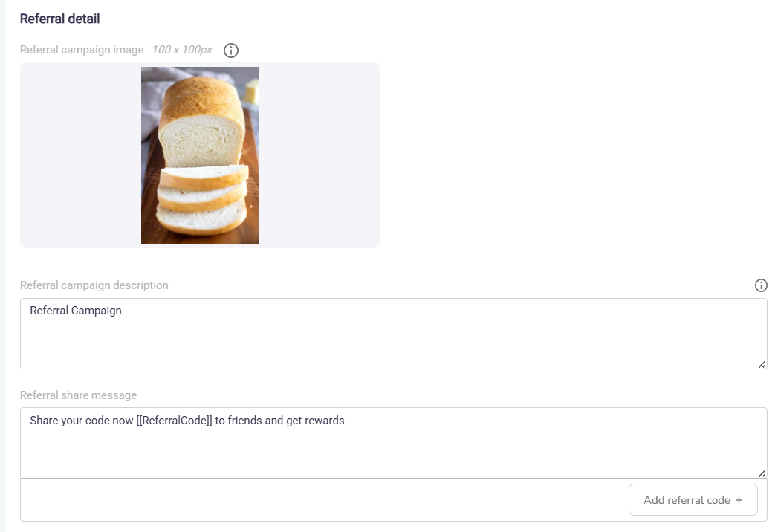The width and height of the screenshot is (778, 532).
Task: Click the words "to friends and get rewards"
Action: (280, 421)
